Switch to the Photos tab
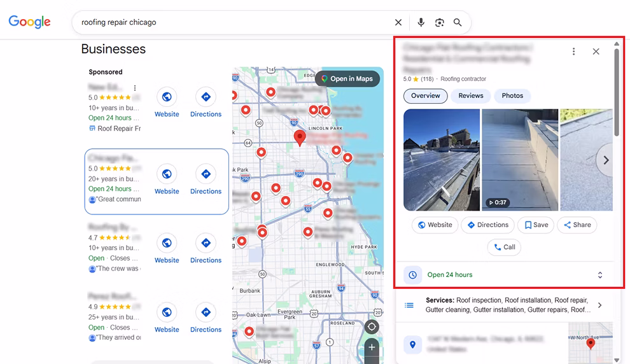This screenshot has height=364, width=630. [x=512, y=96]
